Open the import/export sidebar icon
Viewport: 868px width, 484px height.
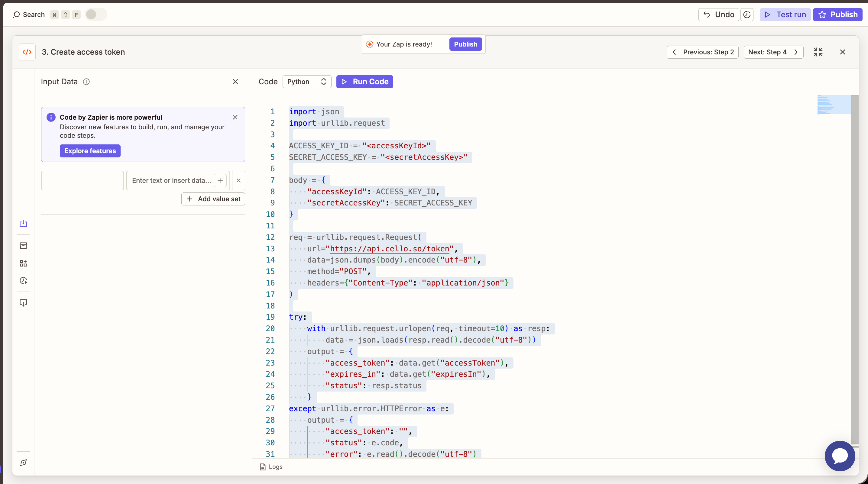pos(23,224)
